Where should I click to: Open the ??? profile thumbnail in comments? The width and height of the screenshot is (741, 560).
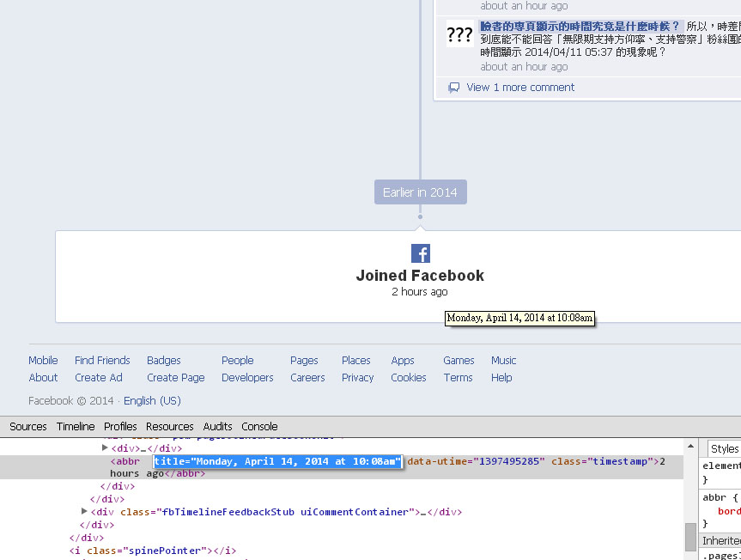(x=459, y=33)
